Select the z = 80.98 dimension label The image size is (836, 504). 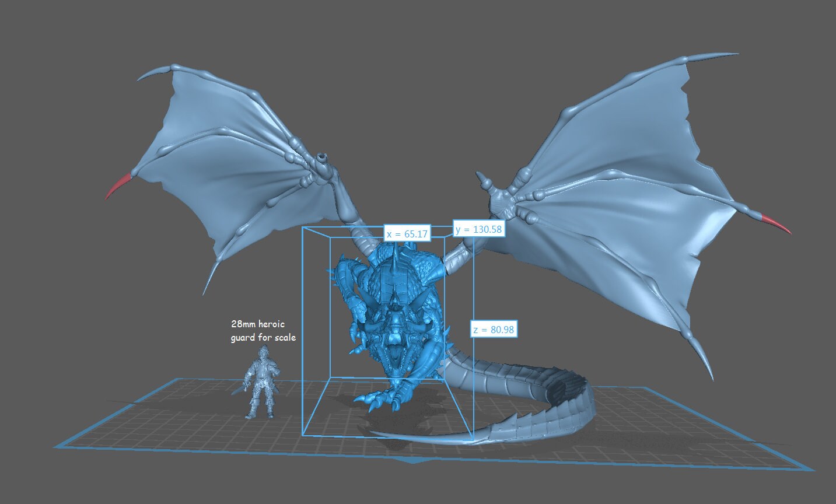[495, 329]
